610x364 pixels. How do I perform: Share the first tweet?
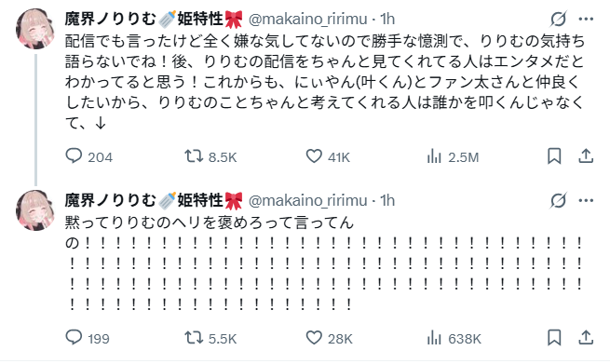[x=586, y=156]
